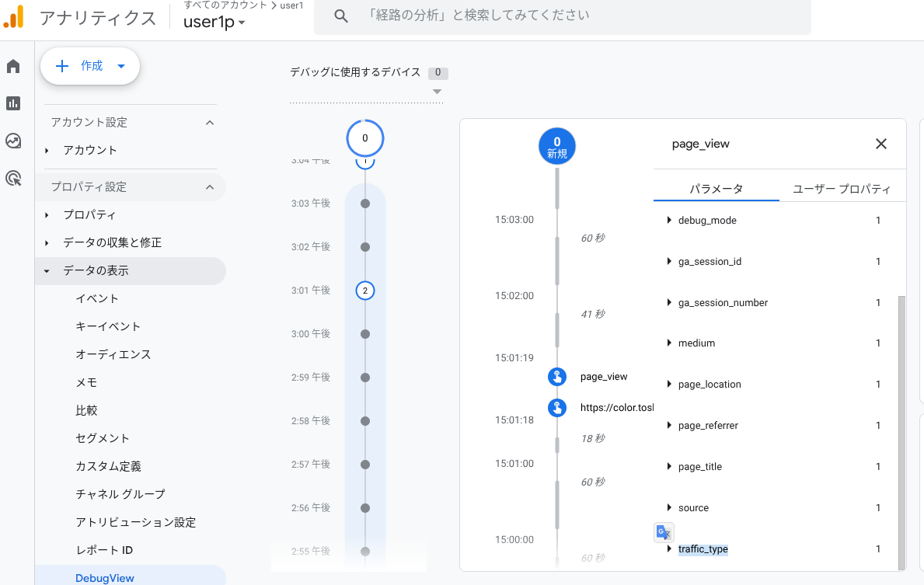Open the user1p property selector dropdown
This screenshot has height=585, width=924.
click(214, 22)
